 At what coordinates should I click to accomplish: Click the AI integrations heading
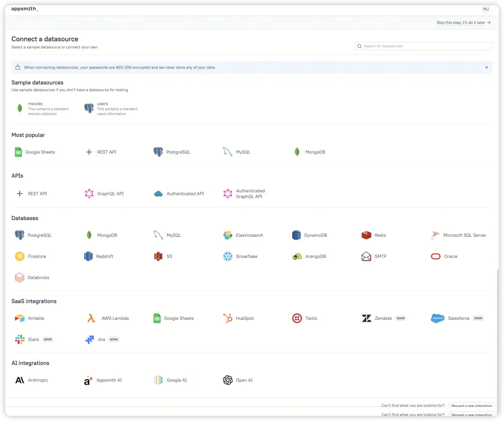coord(30,363)
